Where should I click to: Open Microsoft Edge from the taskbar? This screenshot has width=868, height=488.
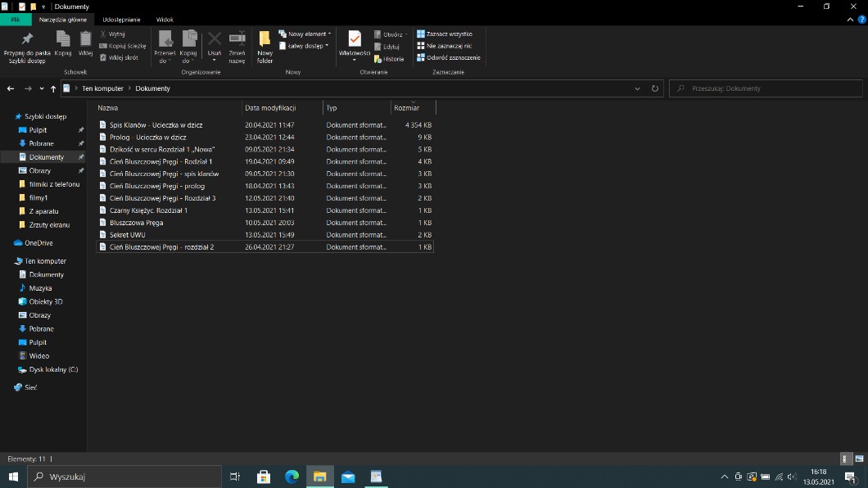click(x=292, y=476)
